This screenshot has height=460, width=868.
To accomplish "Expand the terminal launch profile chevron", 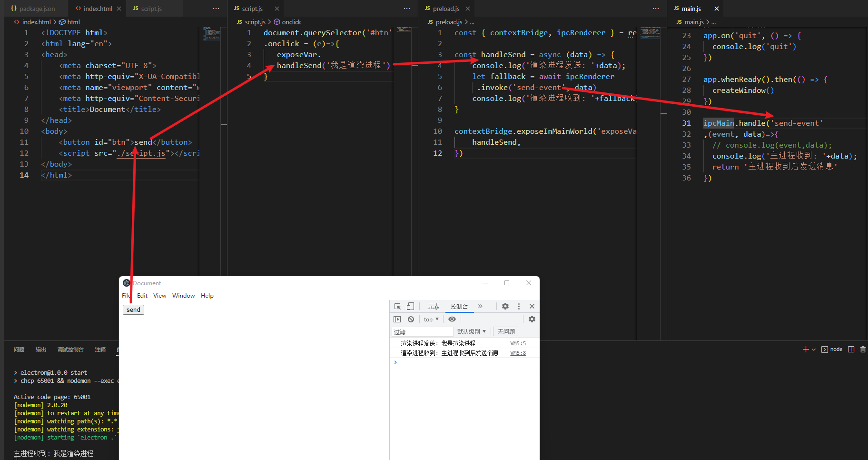I will [814, 350].
